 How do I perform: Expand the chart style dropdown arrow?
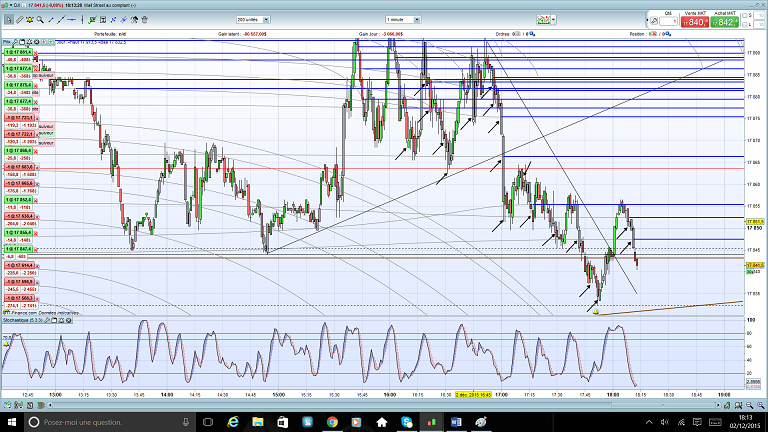553,20
